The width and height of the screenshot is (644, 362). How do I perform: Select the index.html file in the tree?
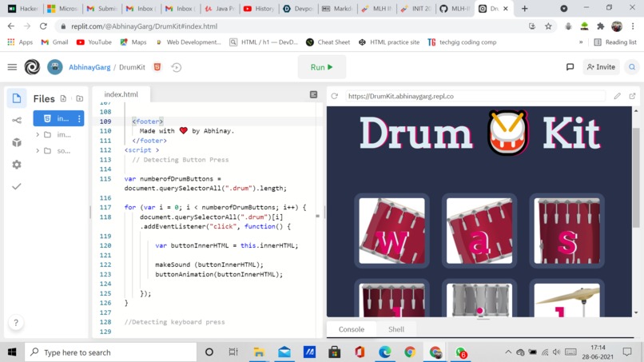tap(59, 118)
